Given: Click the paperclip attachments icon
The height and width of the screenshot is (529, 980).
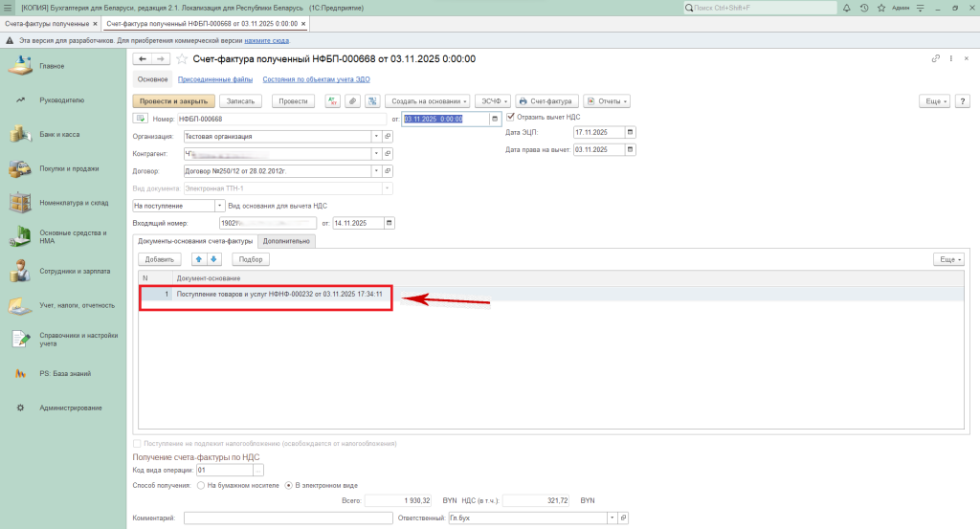Looking at the screenshot, I should click(352, 100).
